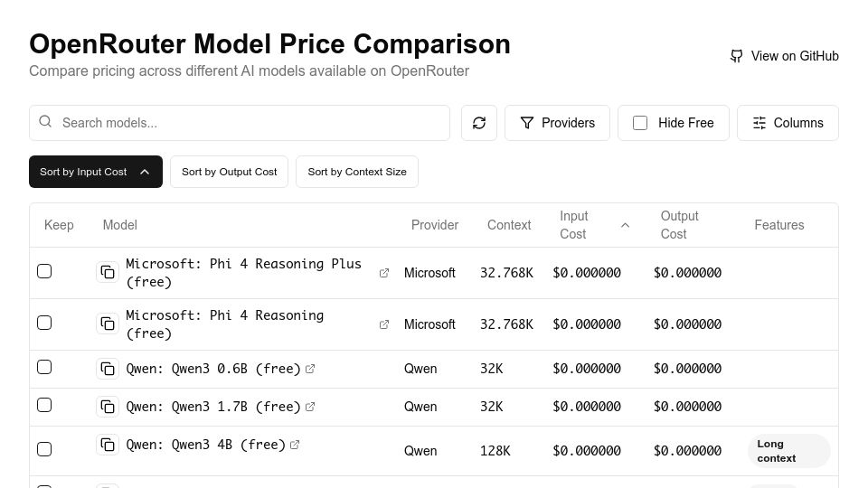
Task: Copy the Qwen3 0.6B model name
Action: click(108, 369)
